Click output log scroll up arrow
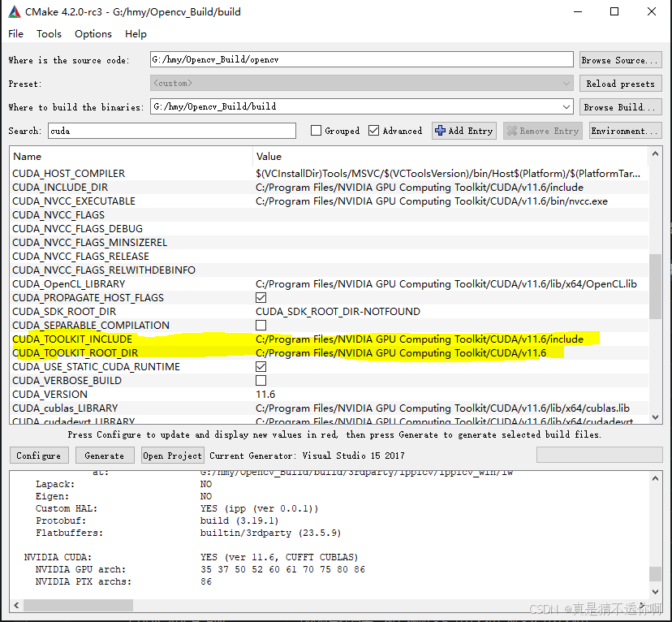The image size is (672, 622). coord(655,478)
